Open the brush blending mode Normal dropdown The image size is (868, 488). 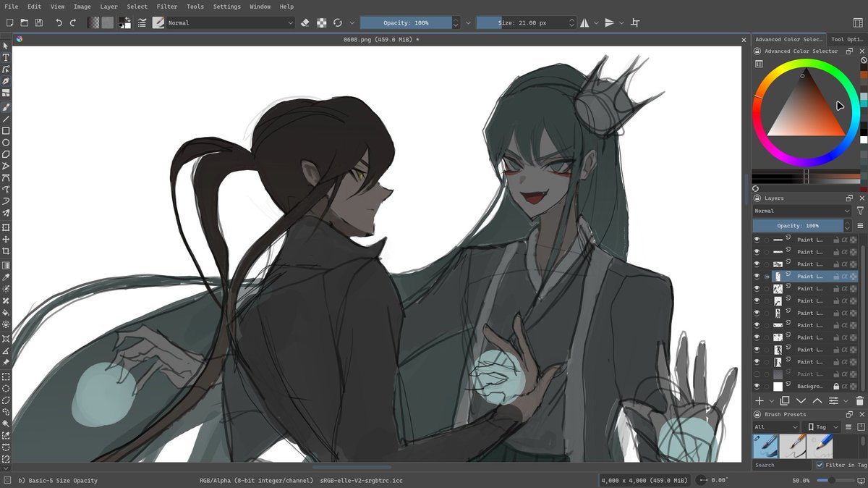pos(231,22)
